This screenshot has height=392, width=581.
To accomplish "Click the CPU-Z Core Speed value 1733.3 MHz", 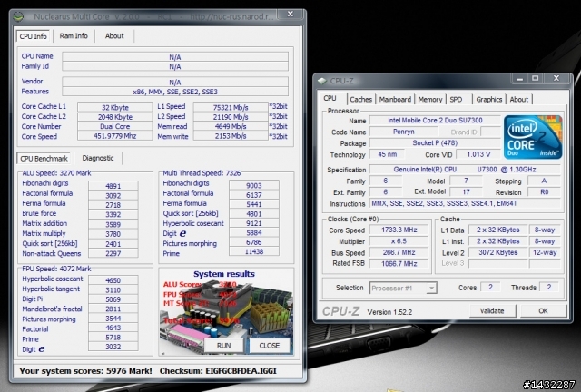I will [x=399, y=230].
